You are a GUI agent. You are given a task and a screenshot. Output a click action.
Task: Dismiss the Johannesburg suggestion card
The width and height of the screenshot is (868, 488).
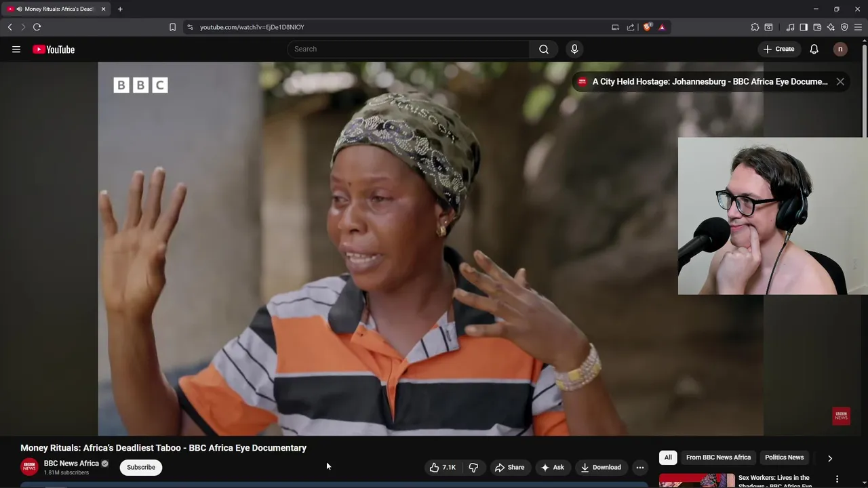click(840, 81)
